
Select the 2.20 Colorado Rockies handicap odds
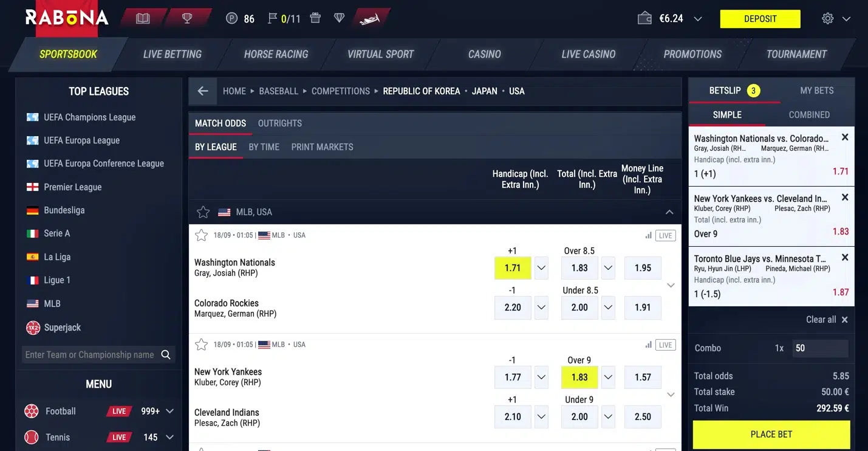(x=513, y=308)
